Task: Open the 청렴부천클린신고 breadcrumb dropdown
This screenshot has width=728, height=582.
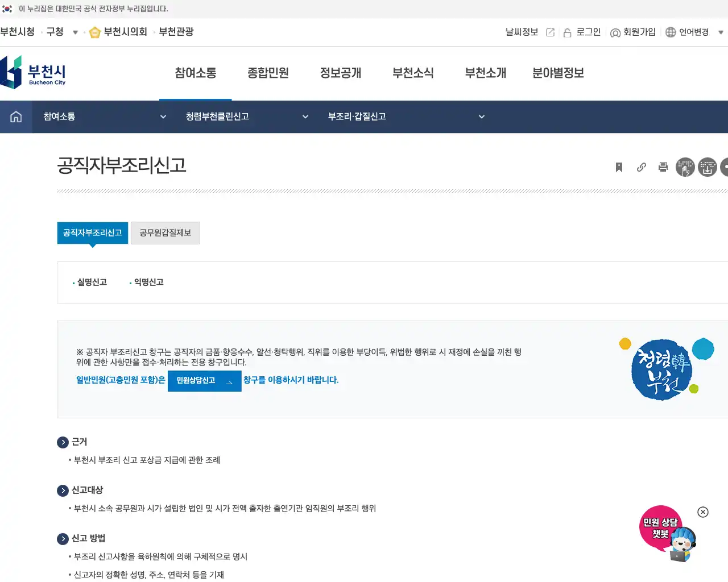Action: pos(247,117)
